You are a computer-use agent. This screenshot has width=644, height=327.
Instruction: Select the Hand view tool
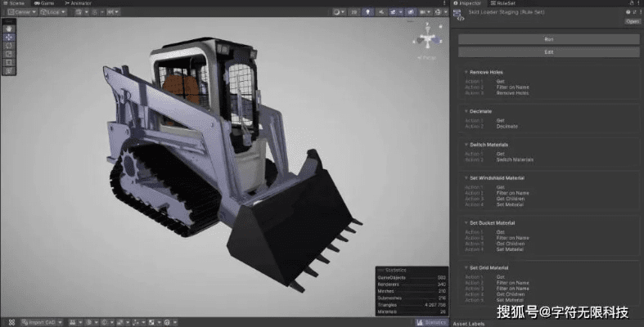(x=9, y=29)
